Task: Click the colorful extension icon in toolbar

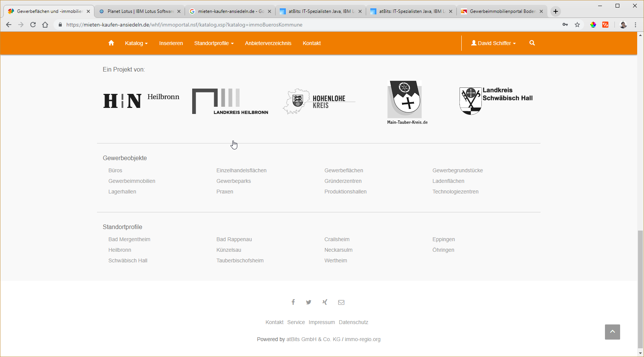Action: point(593,25)
